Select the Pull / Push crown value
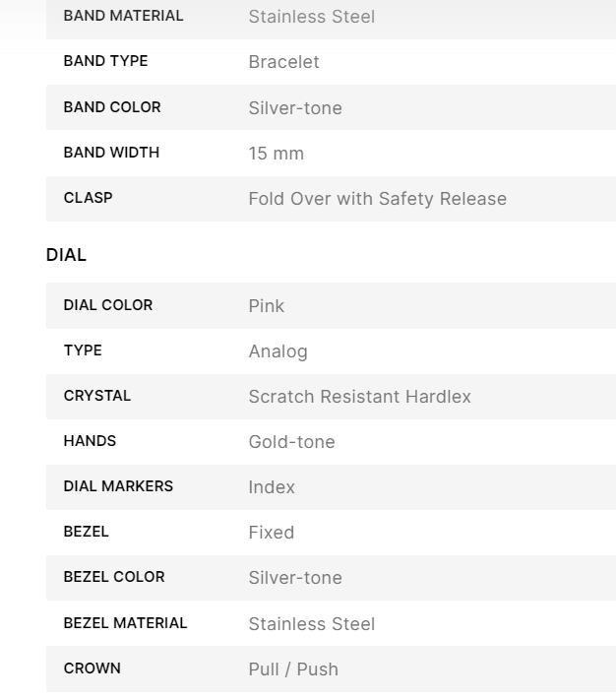This screenshot has height=700, width=616. point(293,669)
